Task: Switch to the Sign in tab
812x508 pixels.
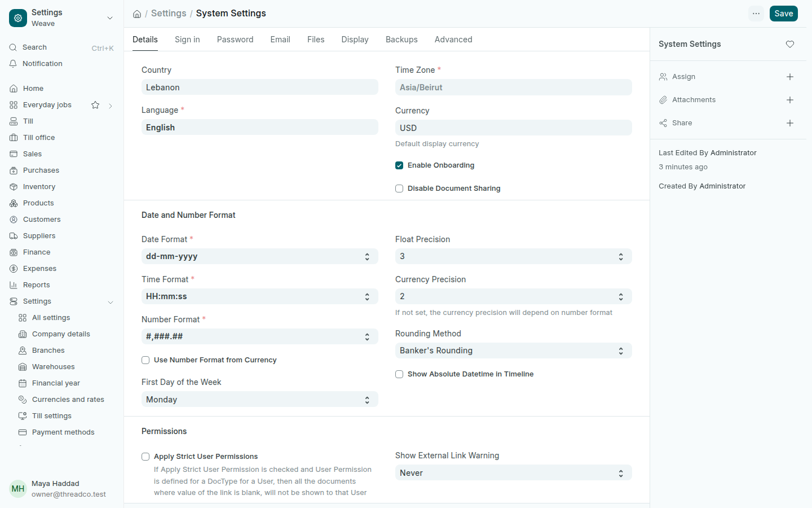Action: (187, 40)
